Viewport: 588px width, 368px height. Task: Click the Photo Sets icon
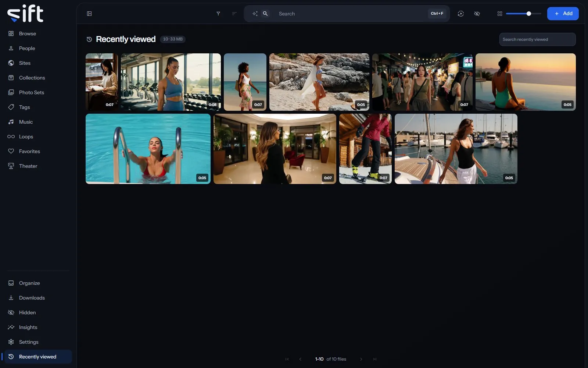11,92
